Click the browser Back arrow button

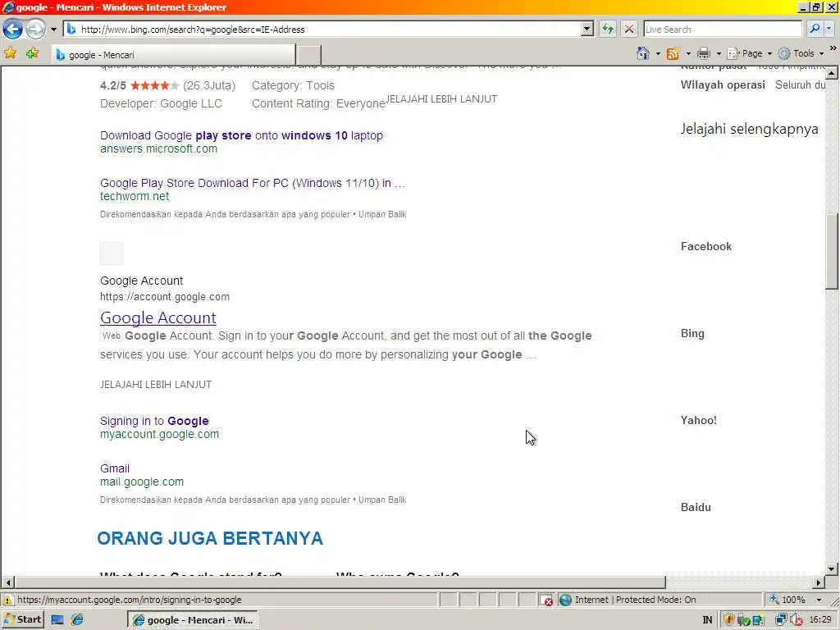click(13, 29)
